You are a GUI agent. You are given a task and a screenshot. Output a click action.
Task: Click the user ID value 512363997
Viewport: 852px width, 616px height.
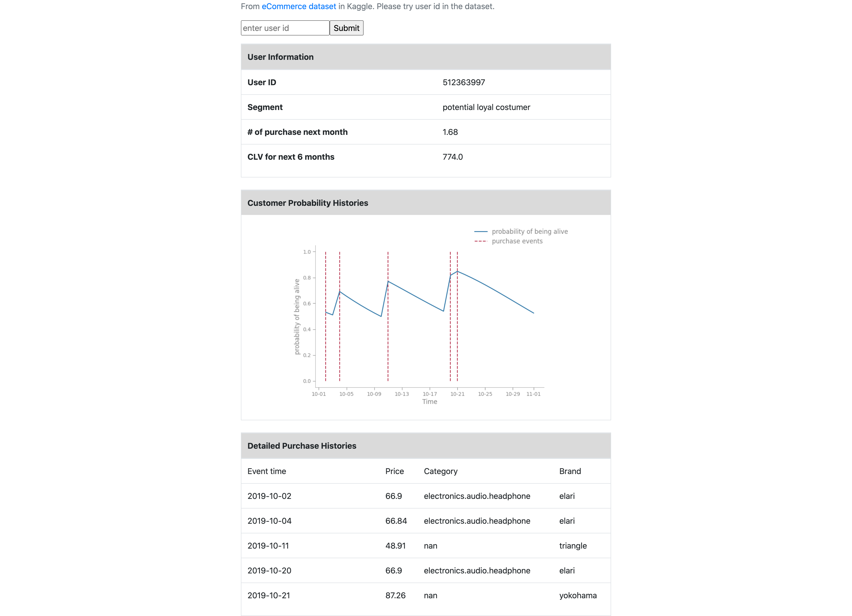[464, 82]
